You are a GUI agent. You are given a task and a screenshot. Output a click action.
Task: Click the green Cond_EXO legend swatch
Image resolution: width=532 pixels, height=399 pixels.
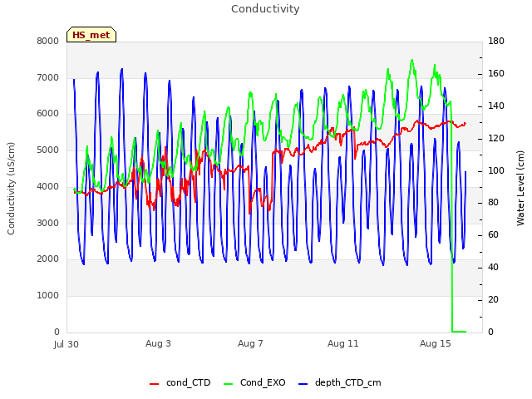[x=229, y=384]
